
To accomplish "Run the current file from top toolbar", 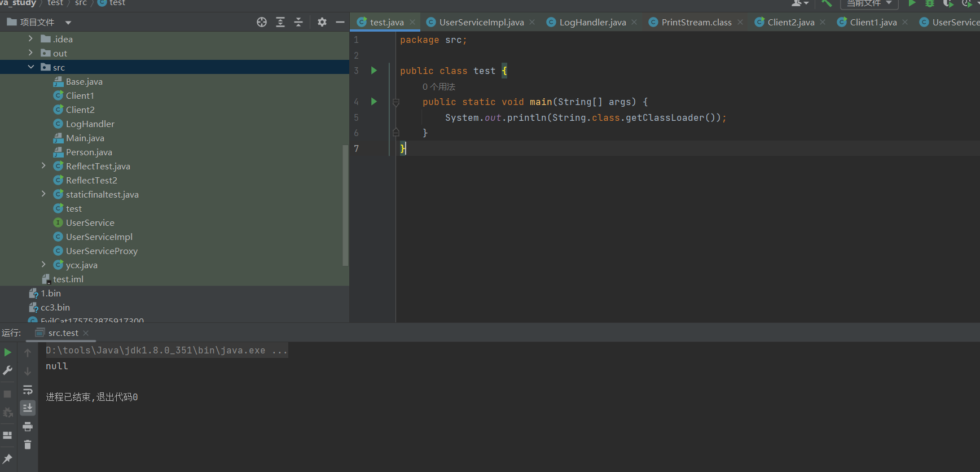I will click(912, 3).
